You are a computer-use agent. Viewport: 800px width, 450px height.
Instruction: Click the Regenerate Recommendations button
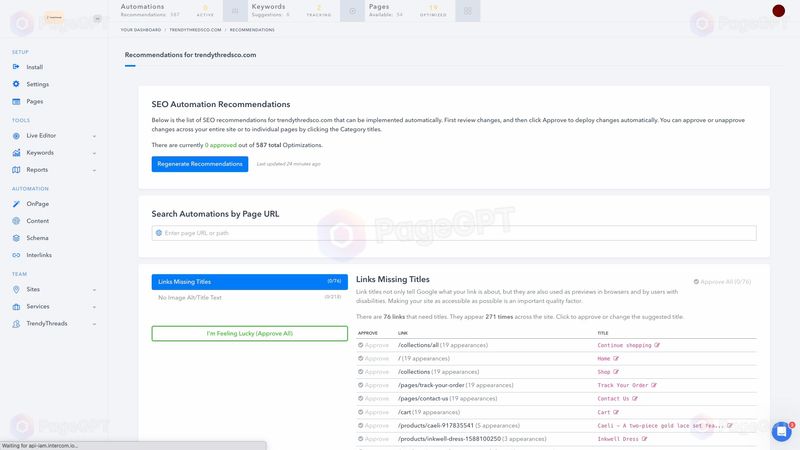199,164
